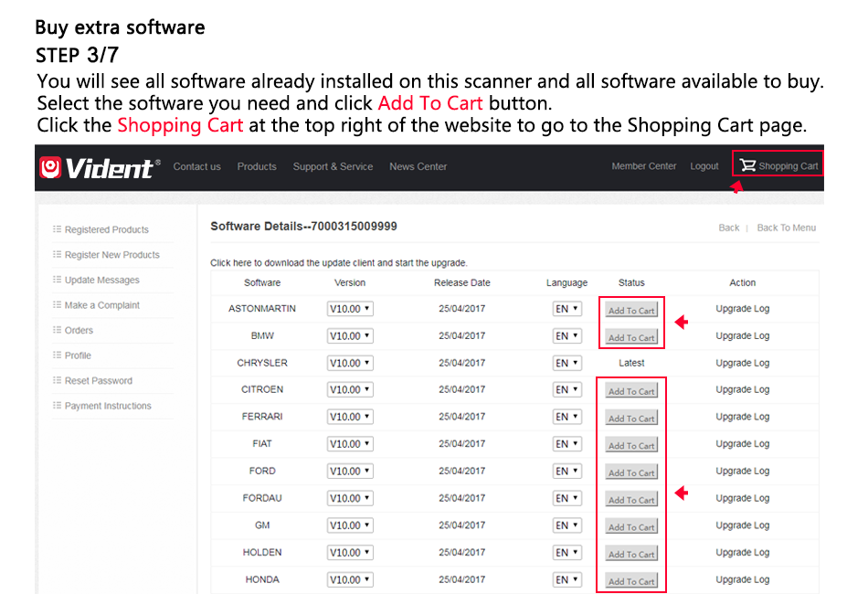Open CHRYSLER language dropdown
This screenshot has width=868, height=594.
coord(566,363)
